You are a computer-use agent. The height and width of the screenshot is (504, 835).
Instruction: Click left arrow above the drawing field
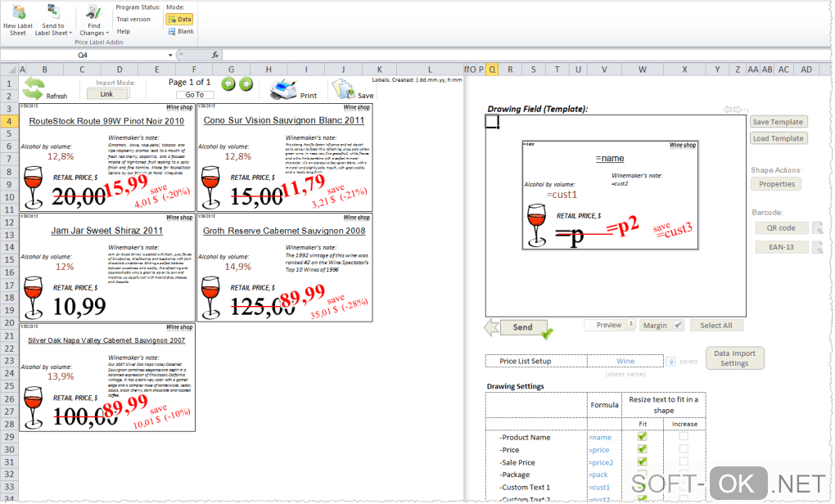727,109
